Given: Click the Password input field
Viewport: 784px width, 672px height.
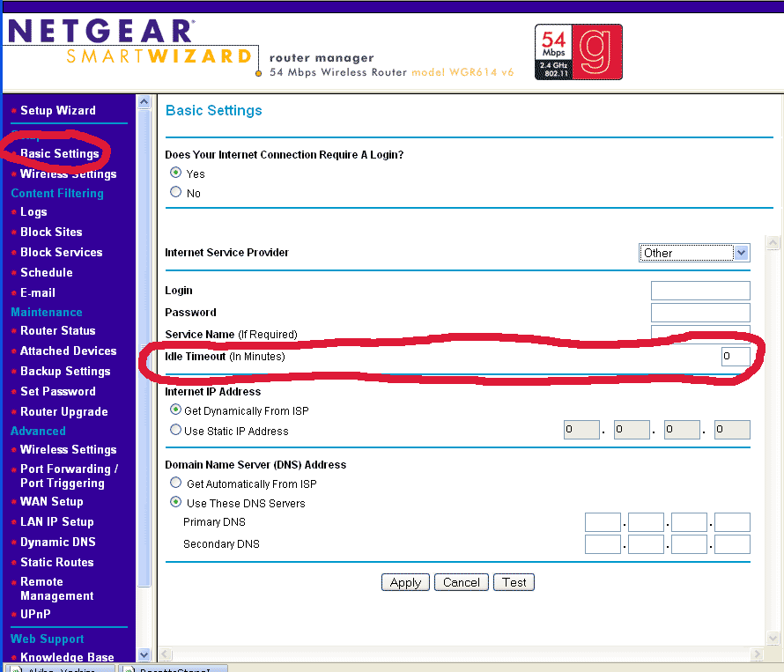Looking at the screenshot, I should pos(700,313).
